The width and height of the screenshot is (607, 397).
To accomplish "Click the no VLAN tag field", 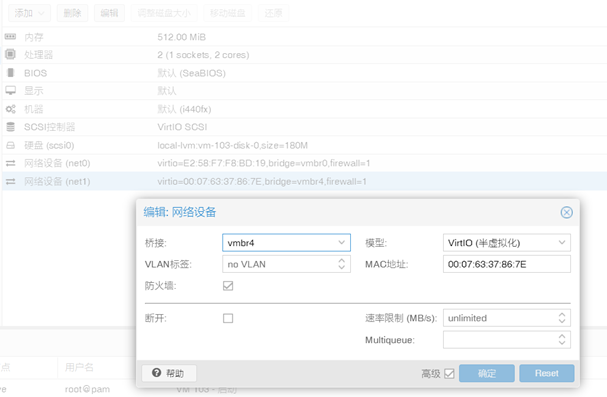I will pos(286,264).
